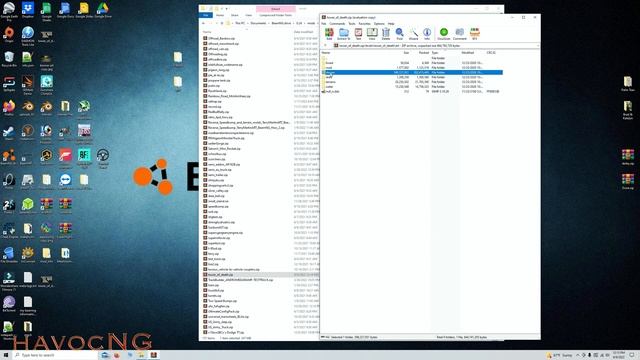Click the Find magnifier icon in WinRAR
This screenshot has height=360, width=640.
click(400, 34)
